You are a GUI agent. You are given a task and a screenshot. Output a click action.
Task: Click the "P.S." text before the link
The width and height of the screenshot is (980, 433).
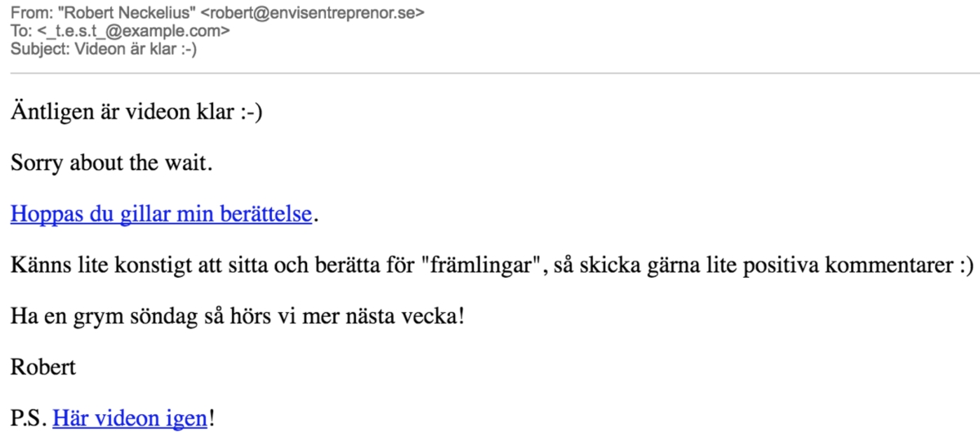click(x=29, y=418)
